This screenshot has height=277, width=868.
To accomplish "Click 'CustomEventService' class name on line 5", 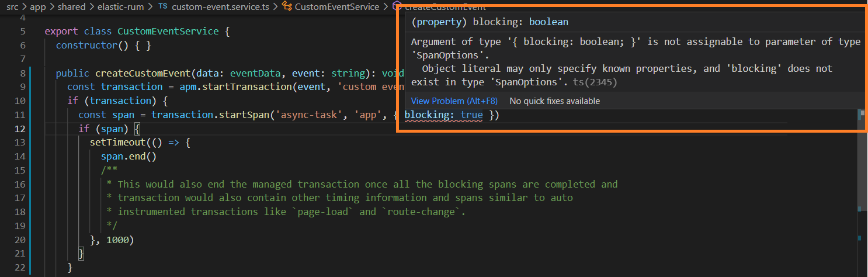I will (169, 31).
